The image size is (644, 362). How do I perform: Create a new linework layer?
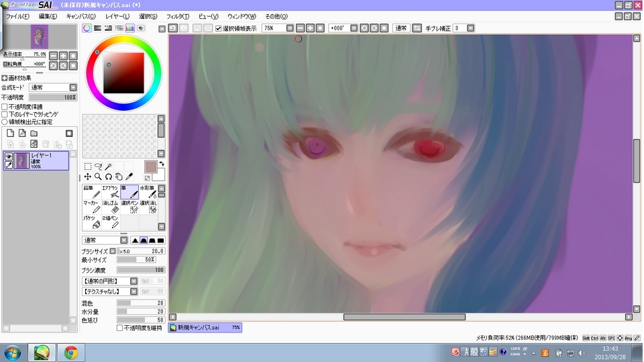tap(22, 133)
